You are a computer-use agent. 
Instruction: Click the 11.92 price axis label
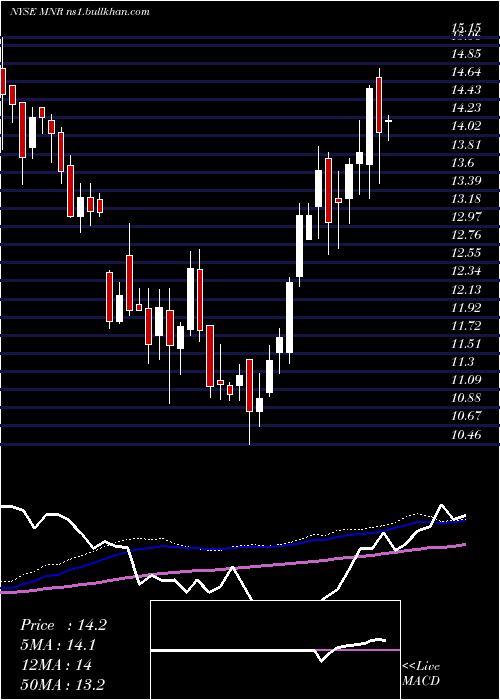click(466, 308)
